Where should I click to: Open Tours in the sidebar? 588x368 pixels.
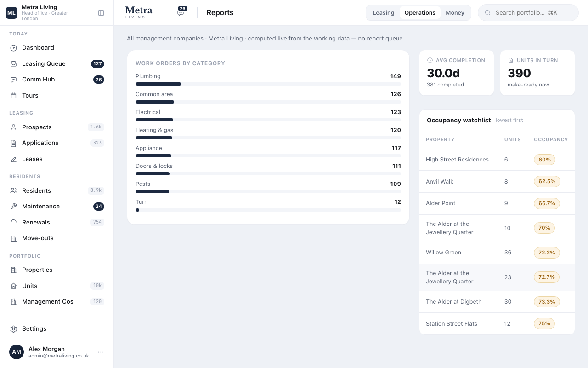coord(57,96)
